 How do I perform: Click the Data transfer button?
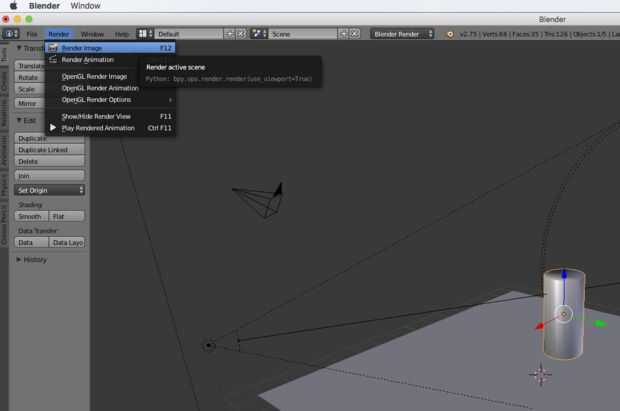32,242
